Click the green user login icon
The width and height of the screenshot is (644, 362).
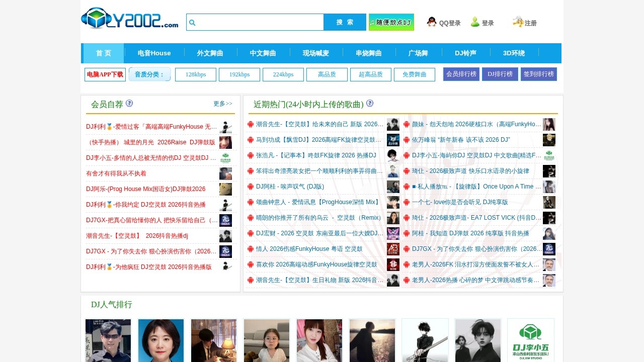coord(475,22)
